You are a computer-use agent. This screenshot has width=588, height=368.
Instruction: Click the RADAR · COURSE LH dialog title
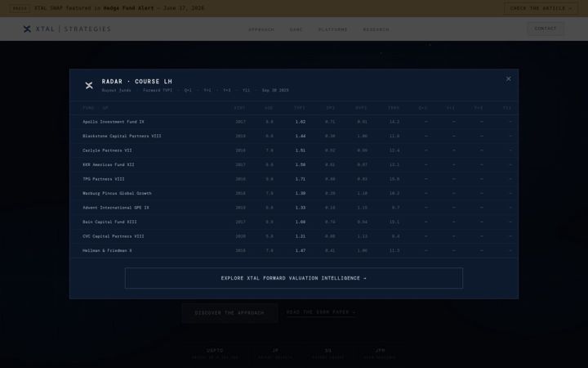(137, 82)
